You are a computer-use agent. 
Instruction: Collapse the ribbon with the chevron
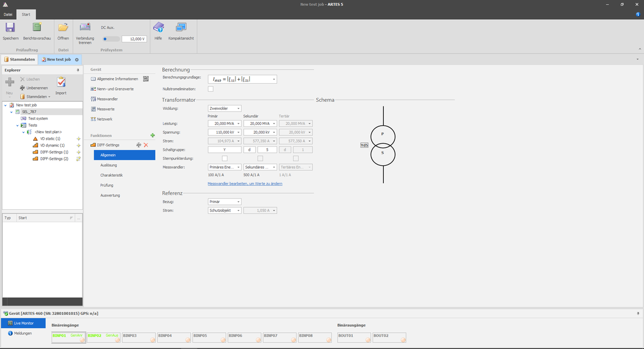639,49
